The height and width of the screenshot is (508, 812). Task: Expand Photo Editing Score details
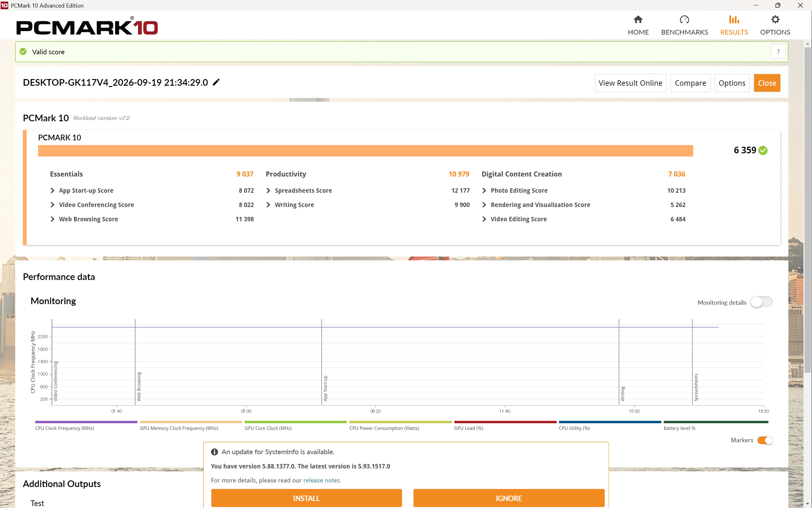[x=484, y=190]
